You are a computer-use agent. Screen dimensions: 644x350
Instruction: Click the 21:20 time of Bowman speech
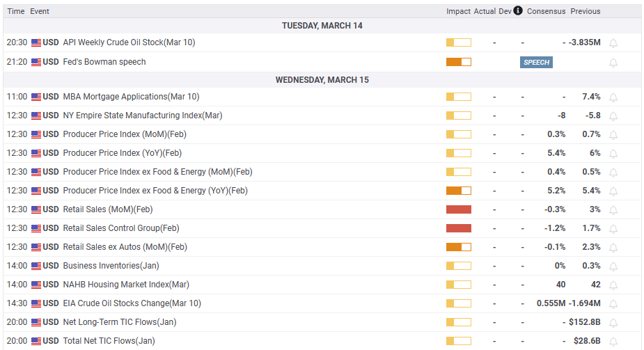click(x=17, y=62)
